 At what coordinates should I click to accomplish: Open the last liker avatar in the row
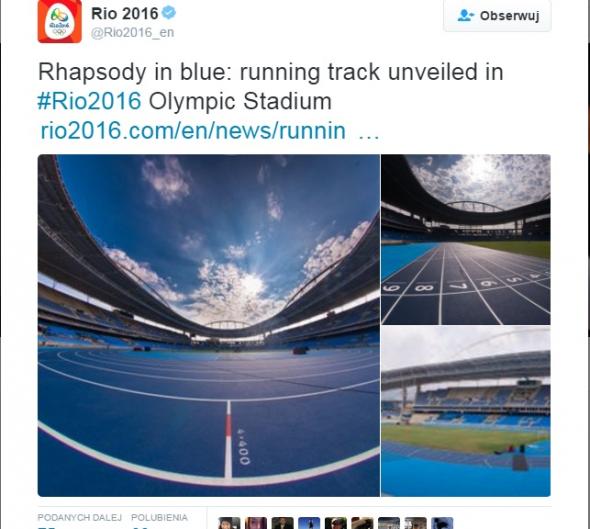pos(442,523)
